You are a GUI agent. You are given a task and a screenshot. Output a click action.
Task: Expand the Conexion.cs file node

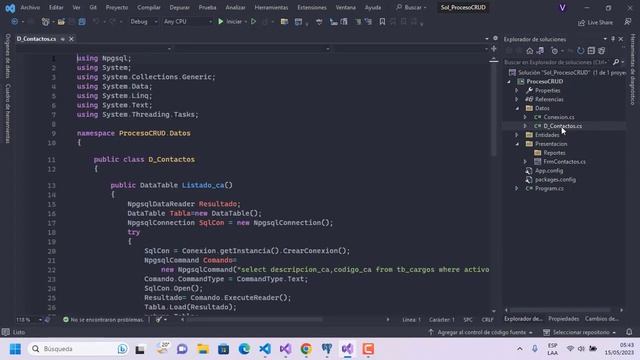click(x=525, y=117)
